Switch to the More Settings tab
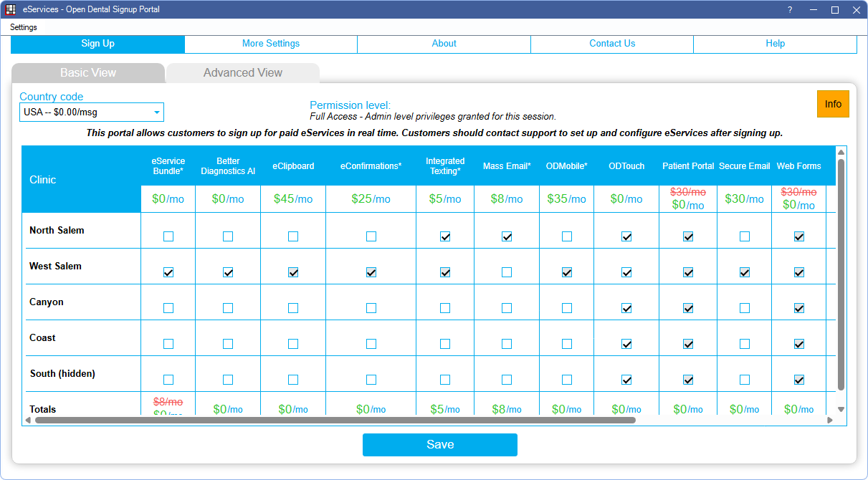Screen dimensions: 868x480 271,44
